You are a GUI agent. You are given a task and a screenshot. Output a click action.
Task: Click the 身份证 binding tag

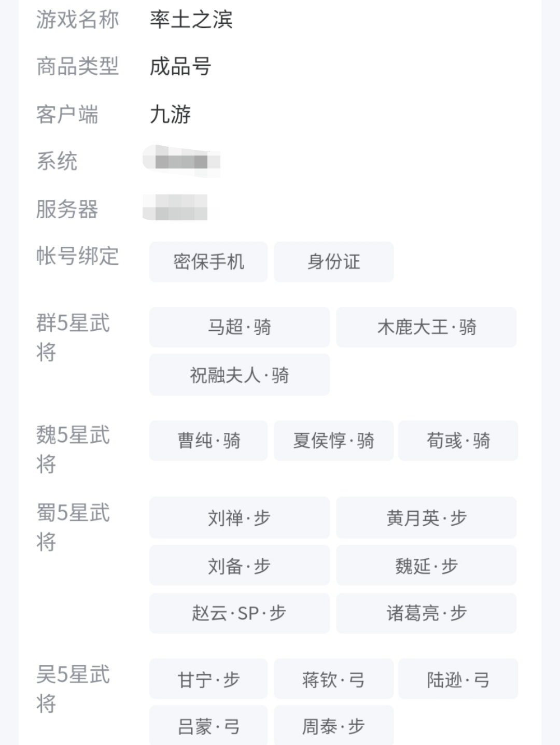[x=333, y=262]
